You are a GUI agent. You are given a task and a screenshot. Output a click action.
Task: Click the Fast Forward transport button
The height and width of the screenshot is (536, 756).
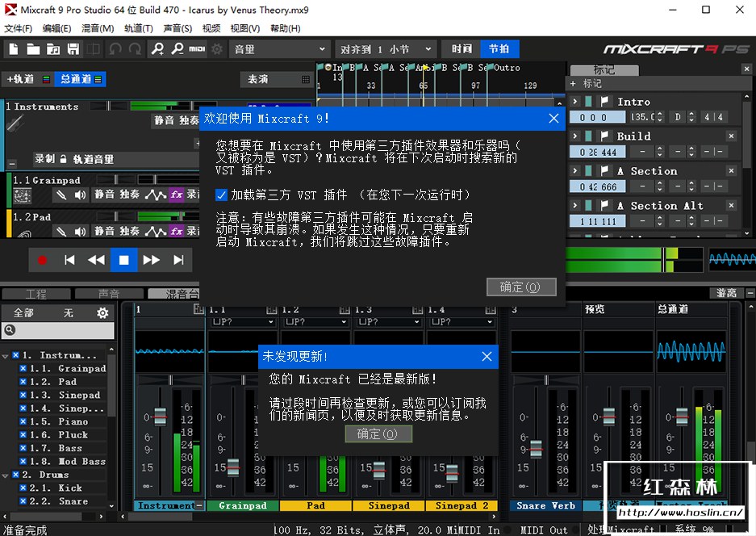[151, 260]
